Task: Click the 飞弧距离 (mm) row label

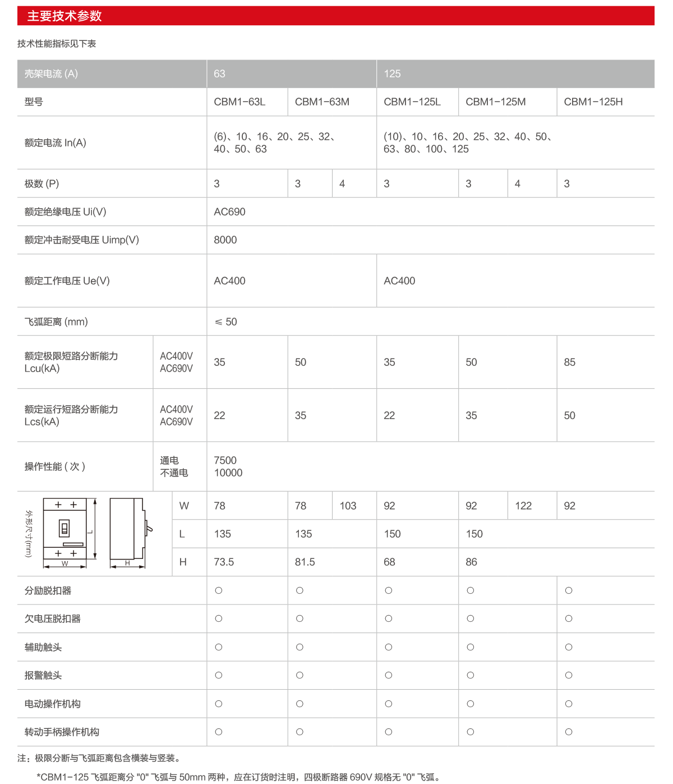Action: tap(56, 322)
